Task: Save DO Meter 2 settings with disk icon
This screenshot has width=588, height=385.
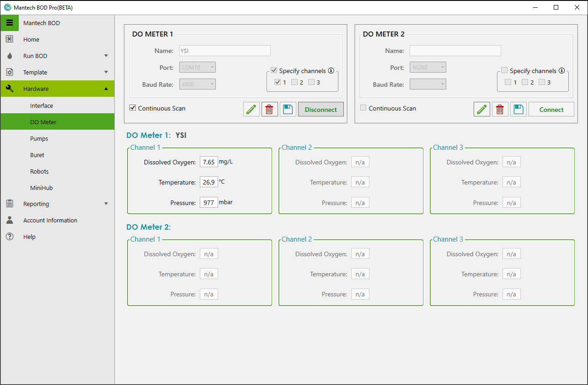Action: pos(519,110)
